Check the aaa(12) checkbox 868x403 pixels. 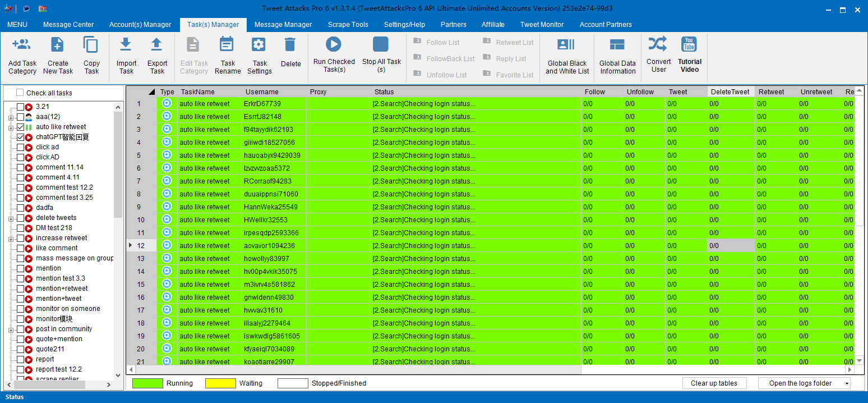tap(20, 117)
